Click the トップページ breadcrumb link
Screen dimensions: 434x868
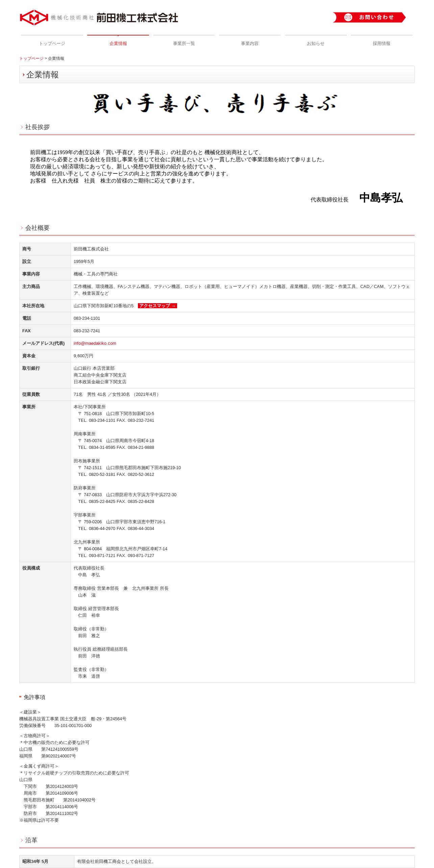[31, 58]
